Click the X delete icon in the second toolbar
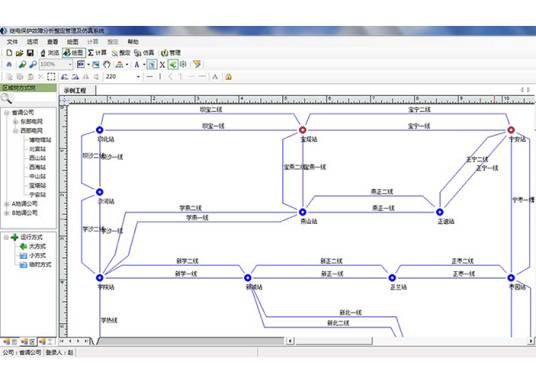 point(162,64)
